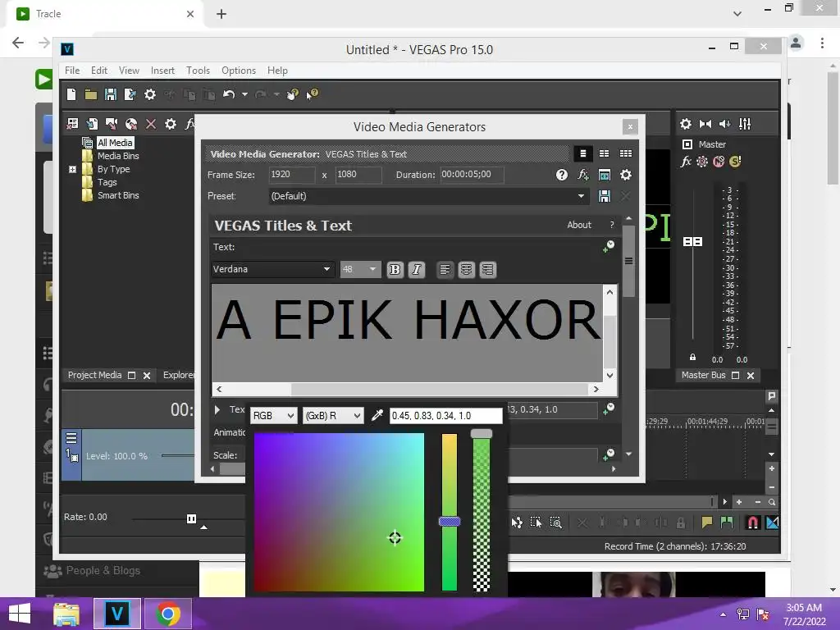The width and height of the screenshot is (840, 630).
Task: Click the What's This help cursor icon
Action: click(x=313, y=94)
